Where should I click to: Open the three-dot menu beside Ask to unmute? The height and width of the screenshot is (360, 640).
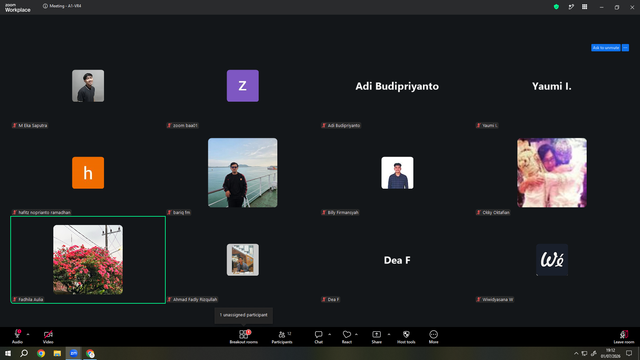click(625, 48)
